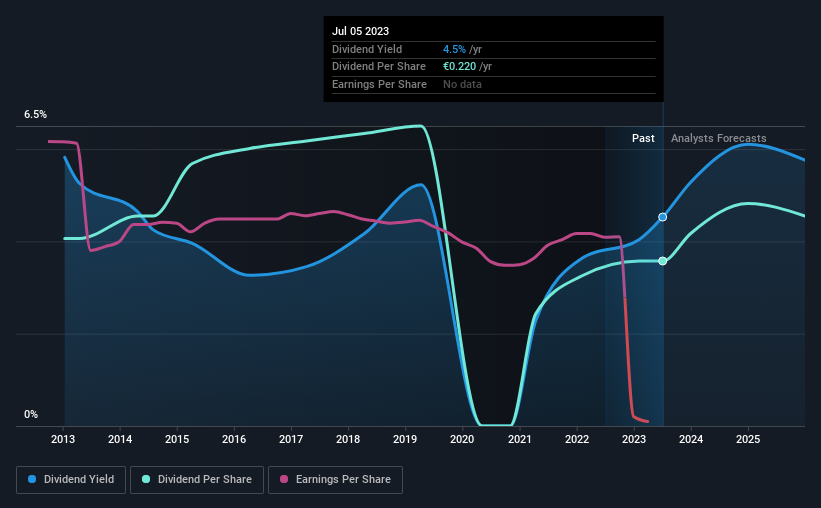Click the 'Jul 05 2023' tooltip date
Image resolution: width=821 pixels, height=508 pixels.
pyautogui.click(x=360, y=31)
